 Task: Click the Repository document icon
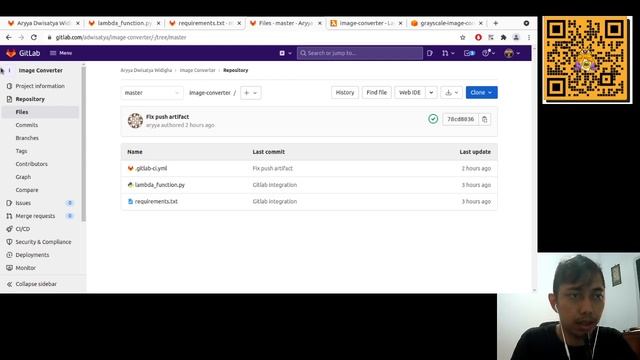[x=9, y=99]
